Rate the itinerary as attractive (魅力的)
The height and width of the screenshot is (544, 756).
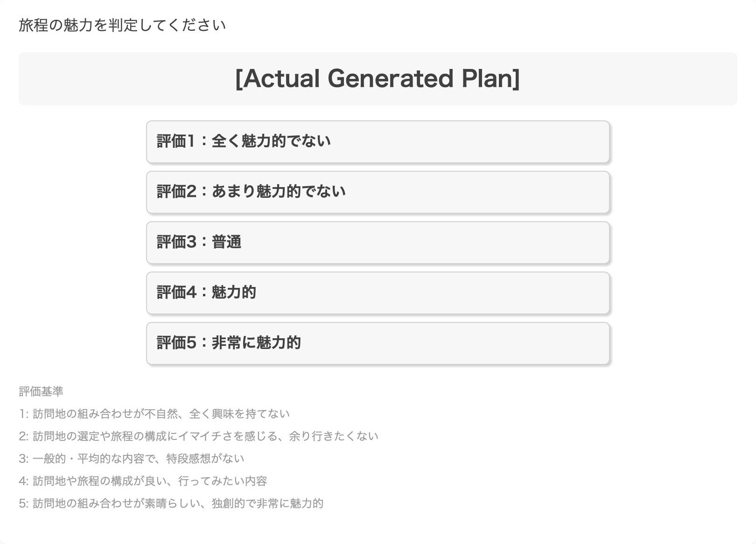click(x=378, y=293)
